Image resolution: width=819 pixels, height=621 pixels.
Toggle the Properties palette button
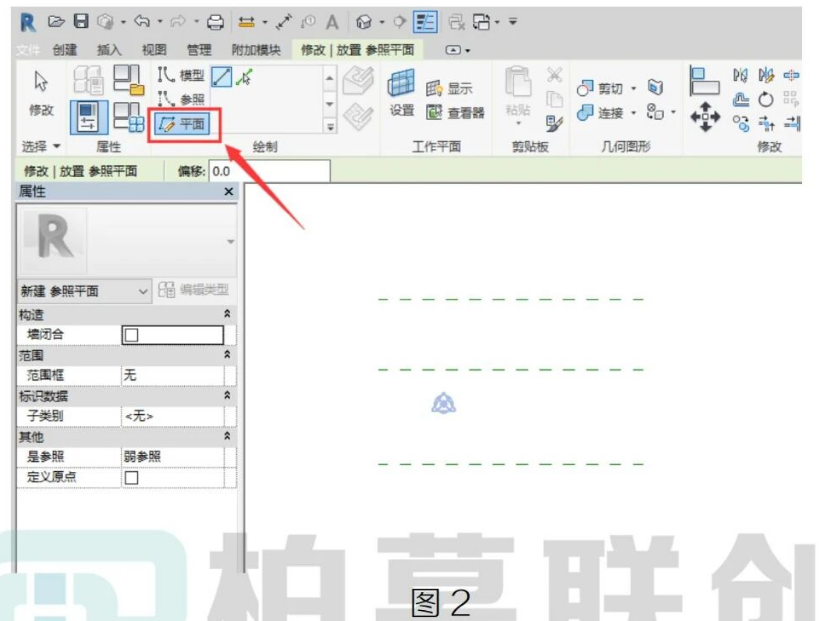(x=89, y=116)
